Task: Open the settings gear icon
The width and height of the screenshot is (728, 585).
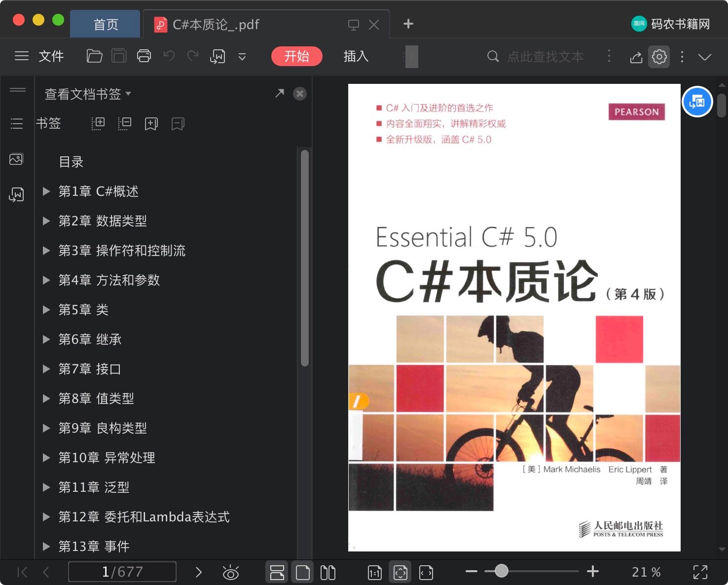Action: coord(659,57)
